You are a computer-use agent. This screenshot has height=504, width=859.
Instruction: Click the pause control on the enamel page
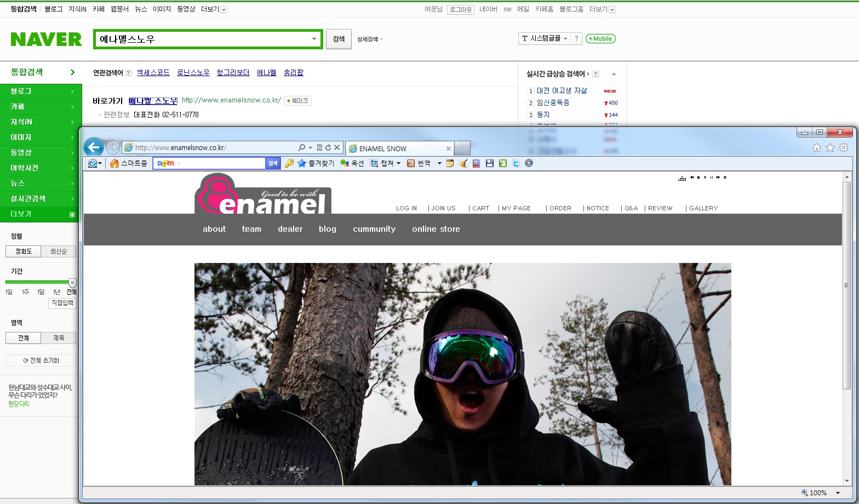712,177
